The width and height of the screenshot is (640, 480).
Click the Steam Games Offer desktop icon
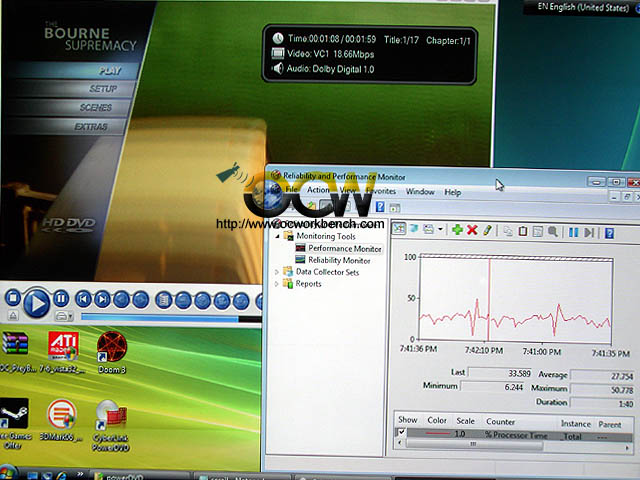[x=15, y=424]
